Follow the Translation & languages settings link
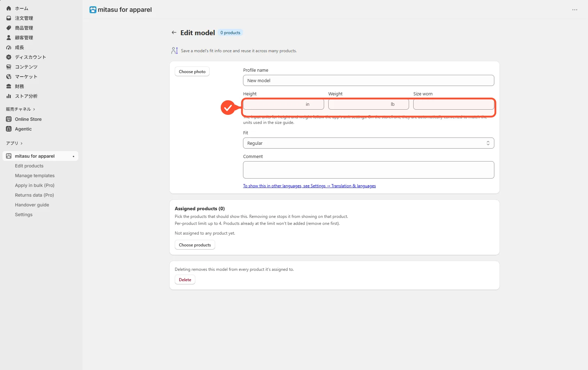The height and width of the screenshot is (370, 588). (309, 186)
